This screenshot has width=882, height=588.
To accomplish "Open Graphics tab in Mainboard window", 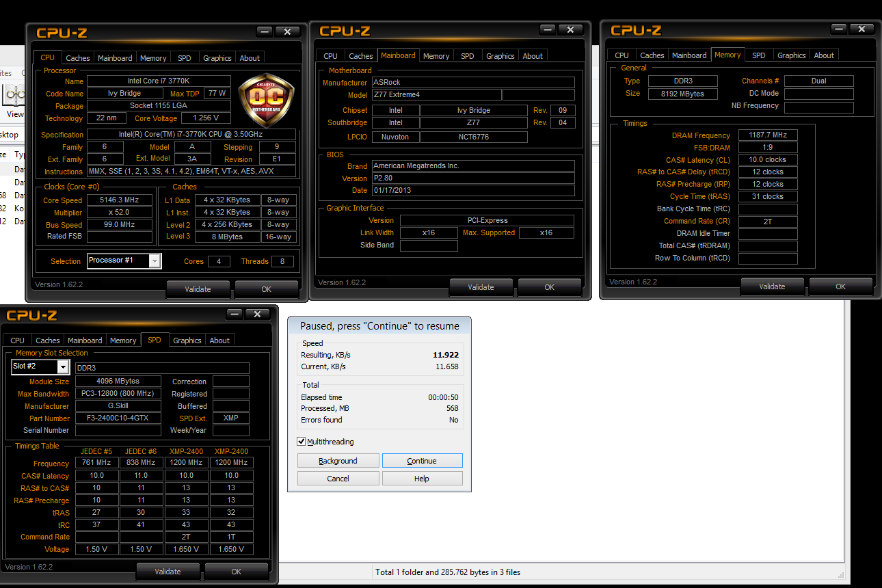I will click(500, 56).
